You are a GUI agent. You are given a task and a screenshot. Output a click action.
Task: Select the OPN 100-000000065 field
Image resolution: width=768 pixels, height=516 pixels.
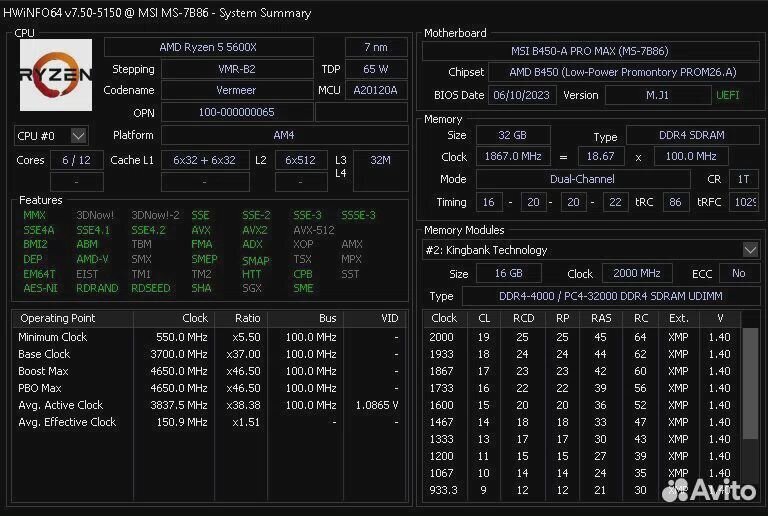click(x=237, y=113)
